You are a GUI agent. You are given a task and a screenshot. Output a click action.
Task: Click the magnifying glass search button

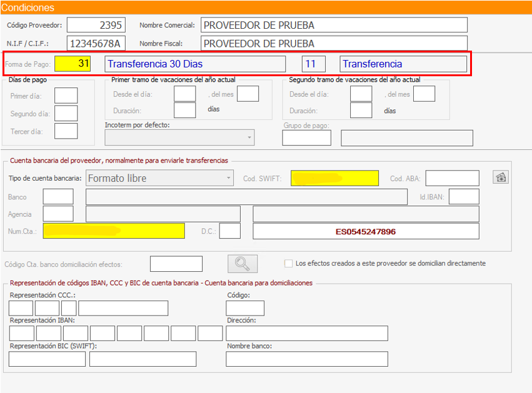tap(242, 264)
